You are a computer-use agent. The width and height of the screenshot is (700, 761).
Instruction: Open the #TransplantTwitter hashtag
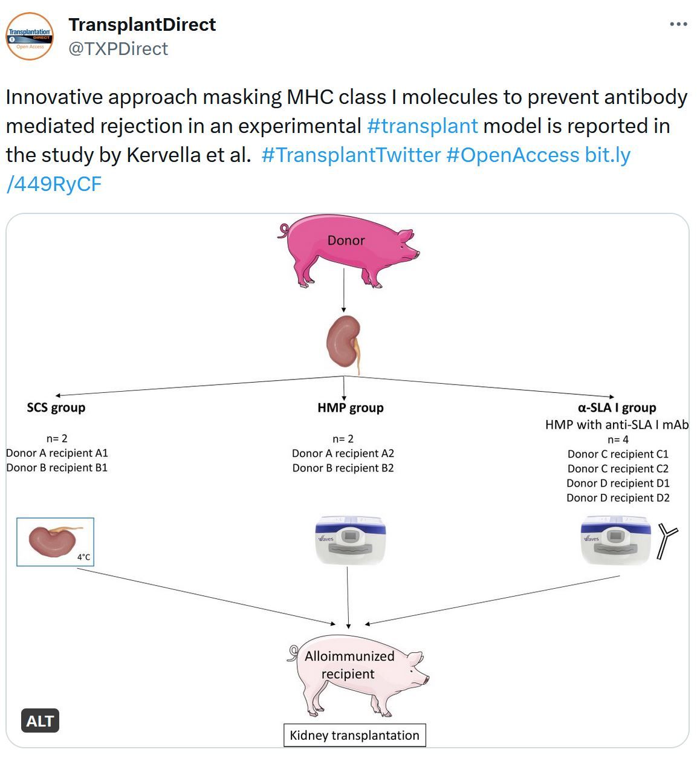(351, 155)
